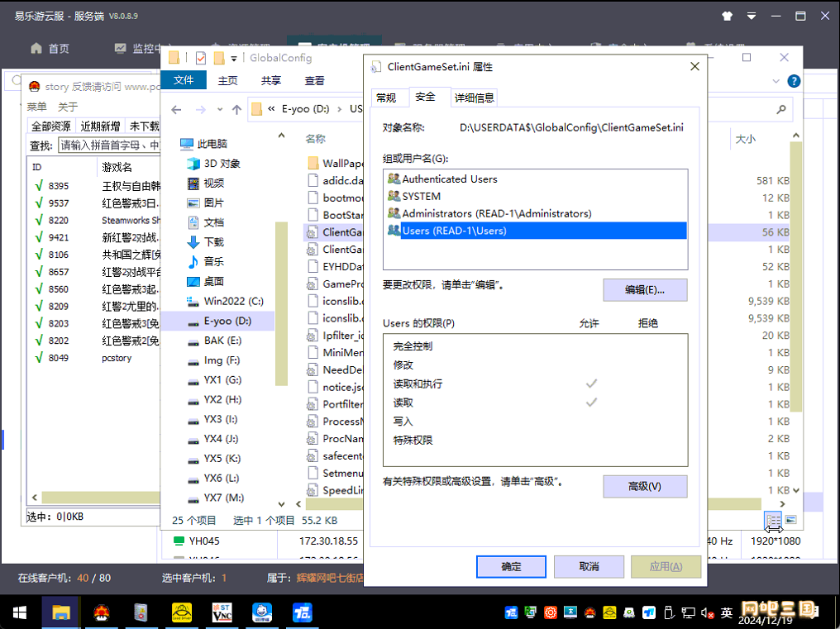Select game ID 8220 Steamworks row
This screenshot has width=840, height=629.
click(58, 221)
